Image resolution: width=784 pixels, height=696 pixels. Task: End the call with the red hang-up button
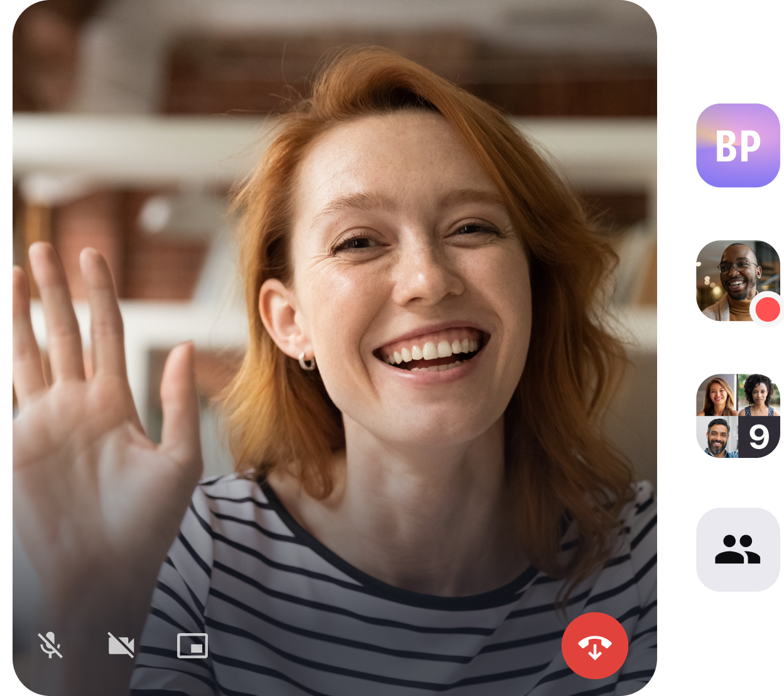click(x=594, y=646)
